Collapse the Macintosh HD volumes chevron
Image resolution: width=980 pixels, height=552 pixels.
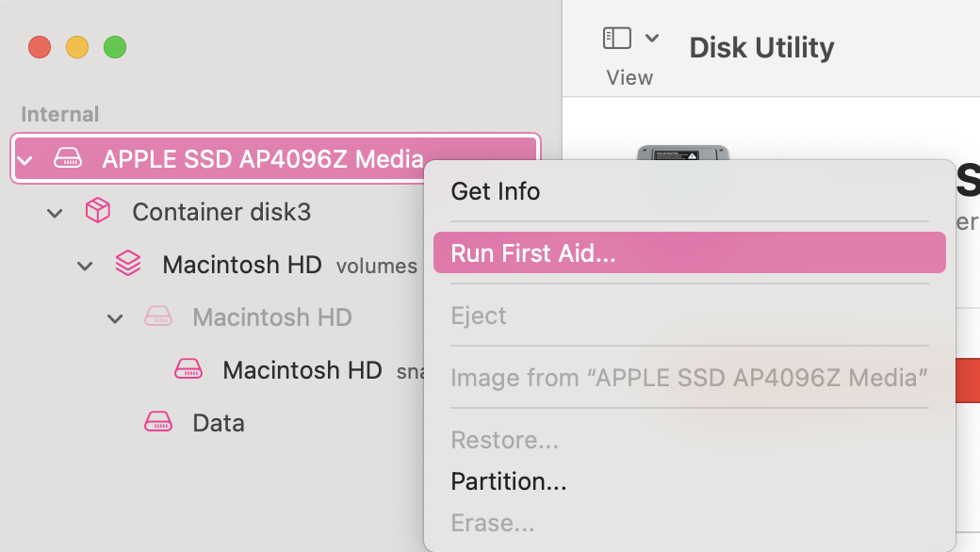pyautogui.click(x=86, y=266)
